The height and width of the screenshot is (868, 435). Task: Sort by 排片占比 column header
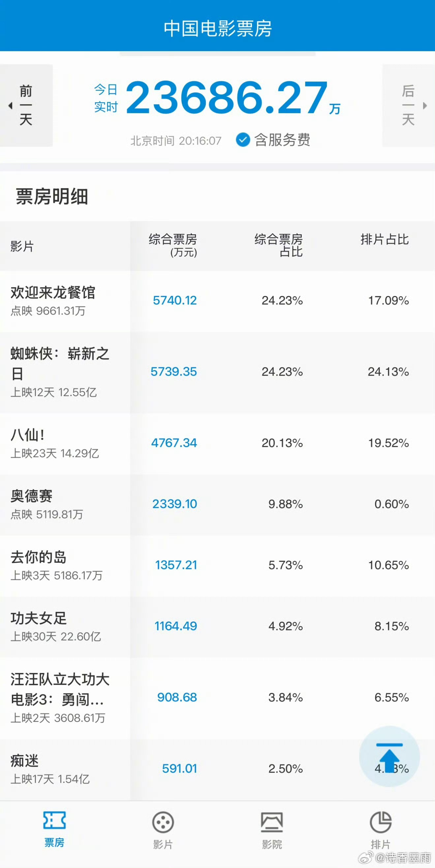click(x=385, y=240)
